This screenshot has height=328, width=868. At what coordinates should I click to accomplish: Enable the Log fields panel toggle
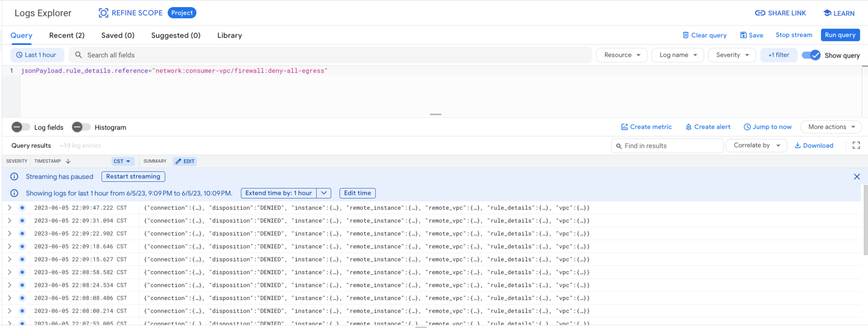click(21, 127)
